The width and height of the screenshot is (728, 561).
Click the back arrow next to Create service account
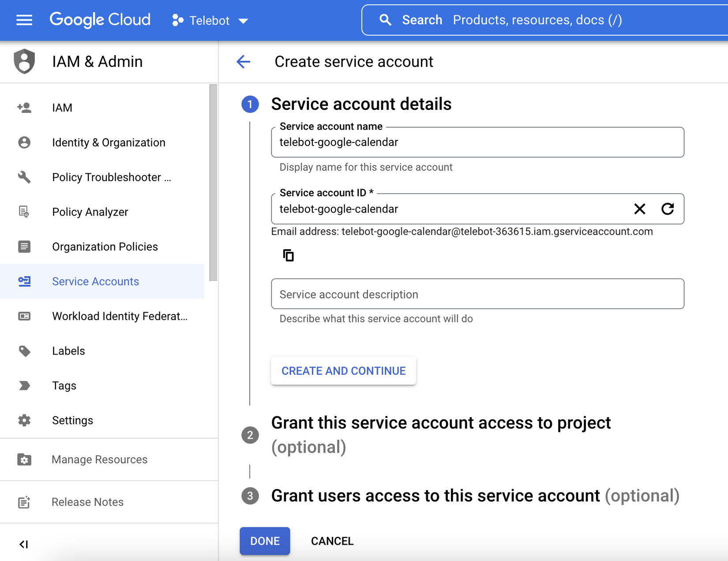pos(244,62)
